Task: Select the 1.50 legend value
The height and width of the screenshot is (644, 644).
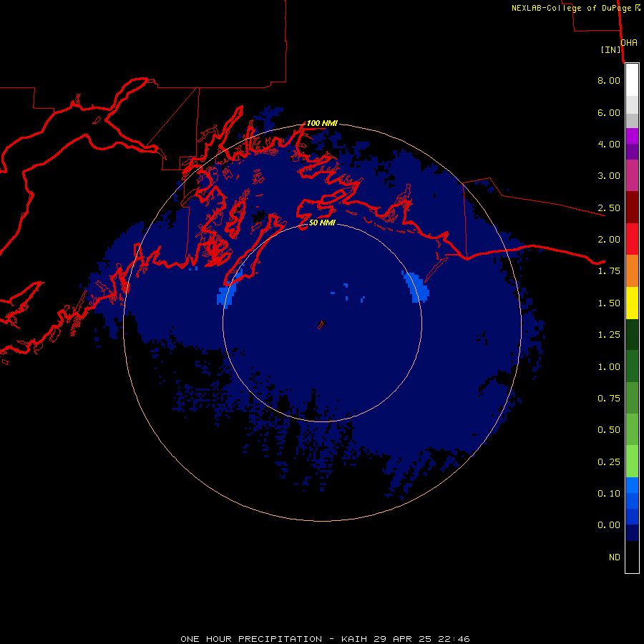Action: click(609, 303)
